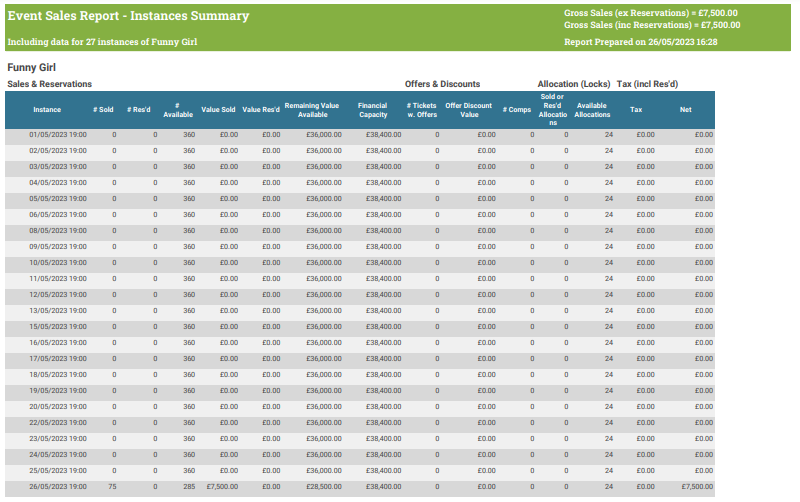800x502 pixels.
Task: Select the Gross Sales (ex Reservations) line
Action: [651, 13]
